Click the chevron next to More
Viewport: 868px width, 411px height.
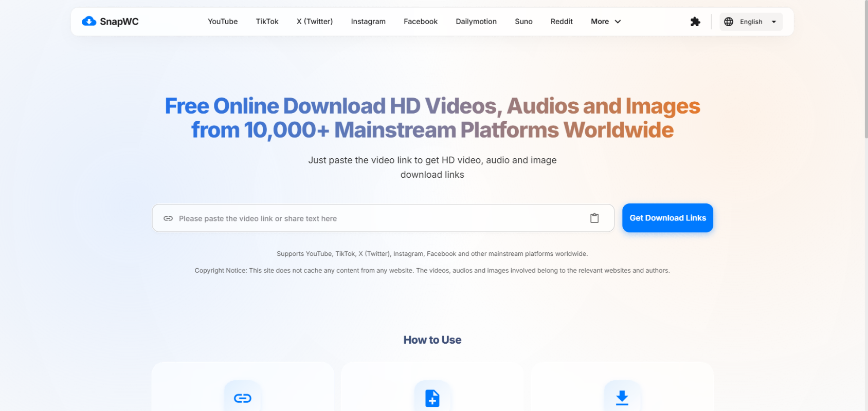(618, 22)
